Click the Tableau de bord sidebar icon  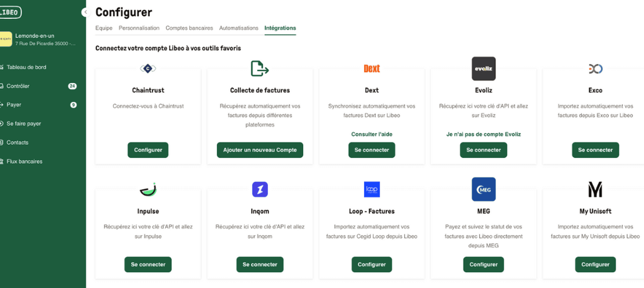click(1, 67)
